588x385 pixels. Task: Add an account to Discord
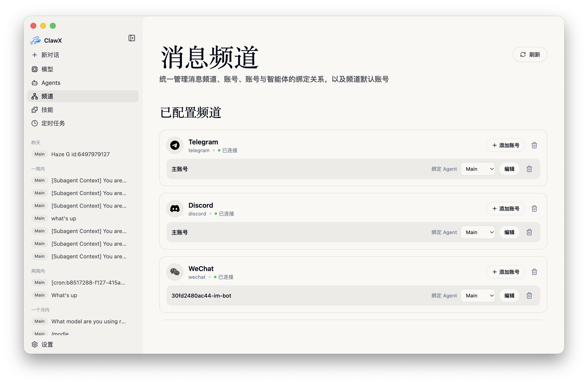tap(505, 209)
